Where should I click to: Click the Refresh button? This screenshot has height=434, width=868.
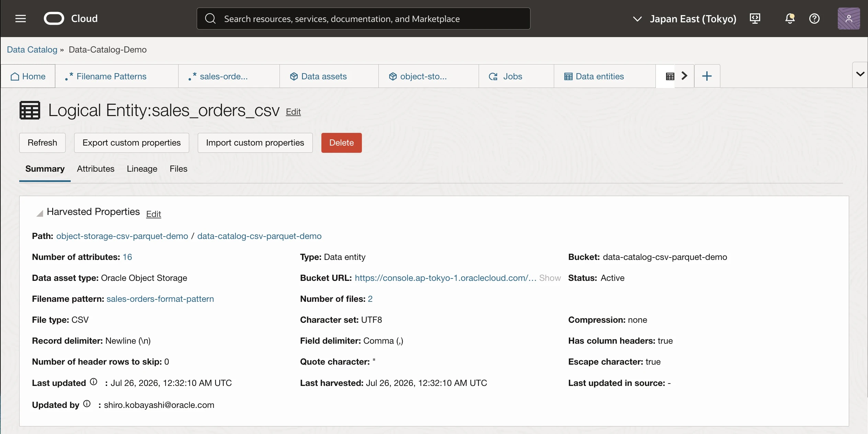click(42, 142)
